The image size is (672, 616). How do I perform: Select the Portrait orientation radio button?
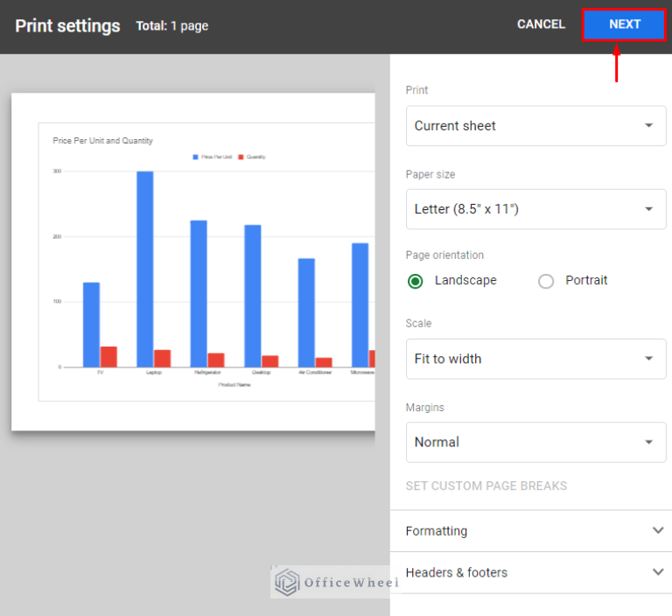coord(546,281)
